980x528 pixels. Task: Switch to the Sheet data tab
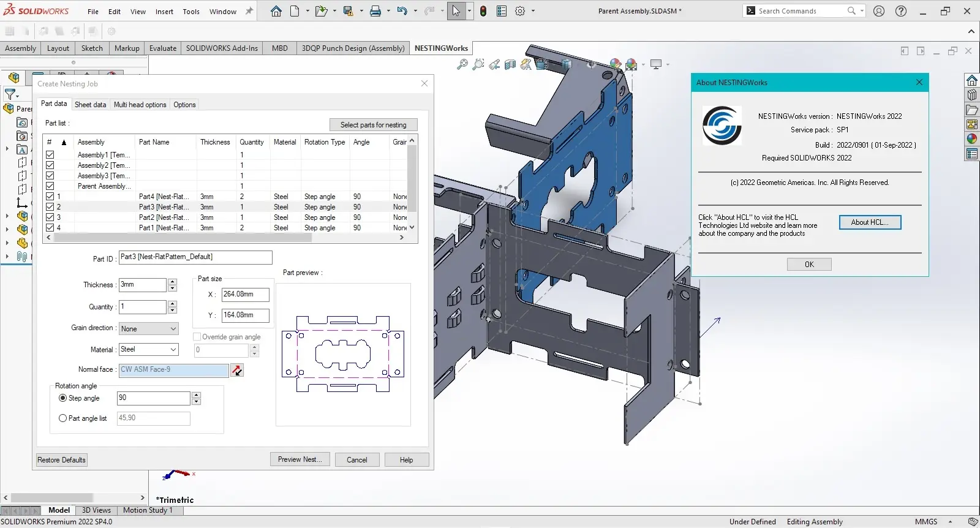(x=90, y=105)
